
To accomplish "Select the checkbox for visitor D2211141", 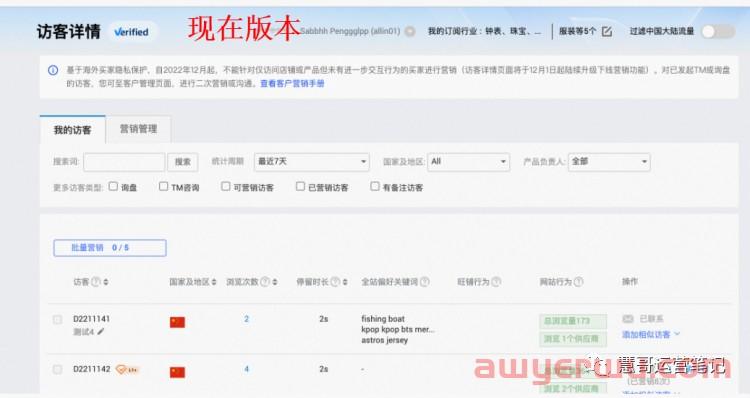I will (57, 320).
